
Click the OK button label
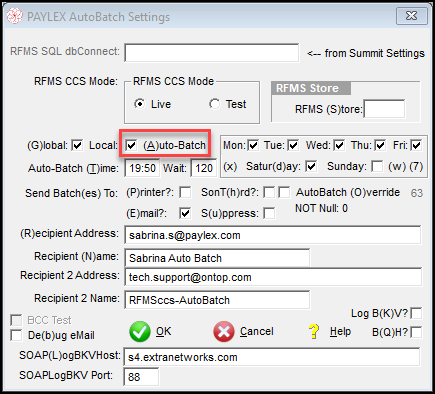164,331
